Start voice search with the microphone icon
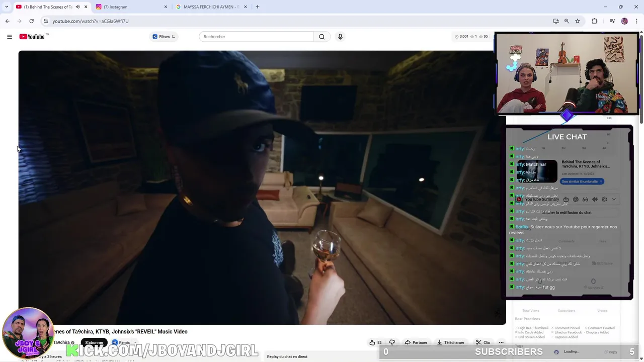This screenshot has width=644, height=362. (x=340, y=37)
